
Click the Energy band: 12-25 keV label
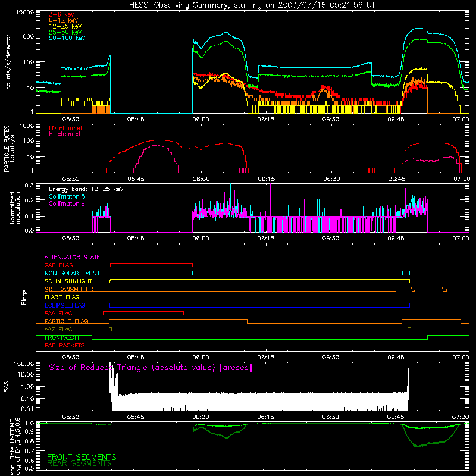[x=86, y=189]
